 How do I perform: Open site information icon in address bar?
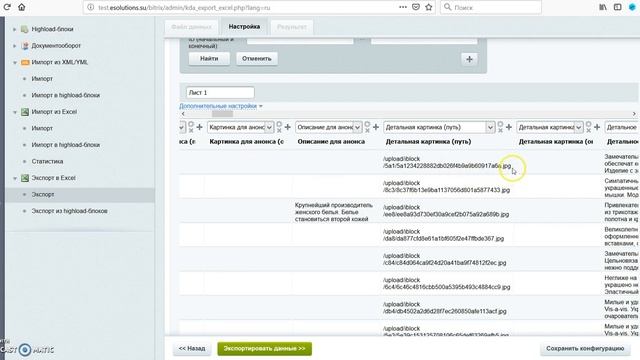91,7
